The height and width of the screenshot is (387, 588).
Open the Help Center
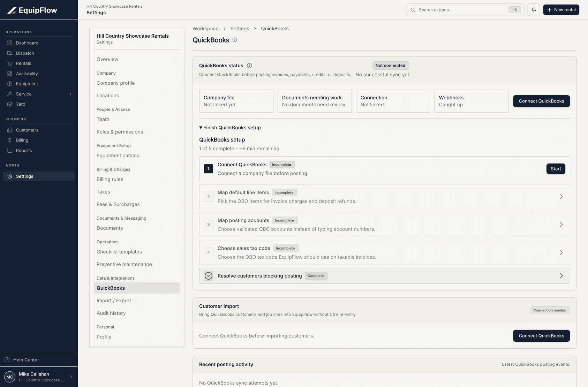point(39,360)
